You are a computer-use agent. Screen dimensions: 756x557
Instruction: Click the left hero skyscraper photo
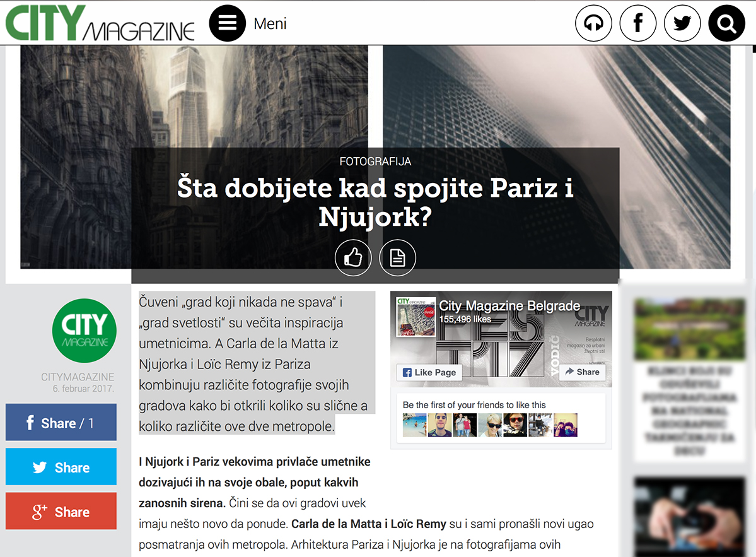tap(194, 97)
